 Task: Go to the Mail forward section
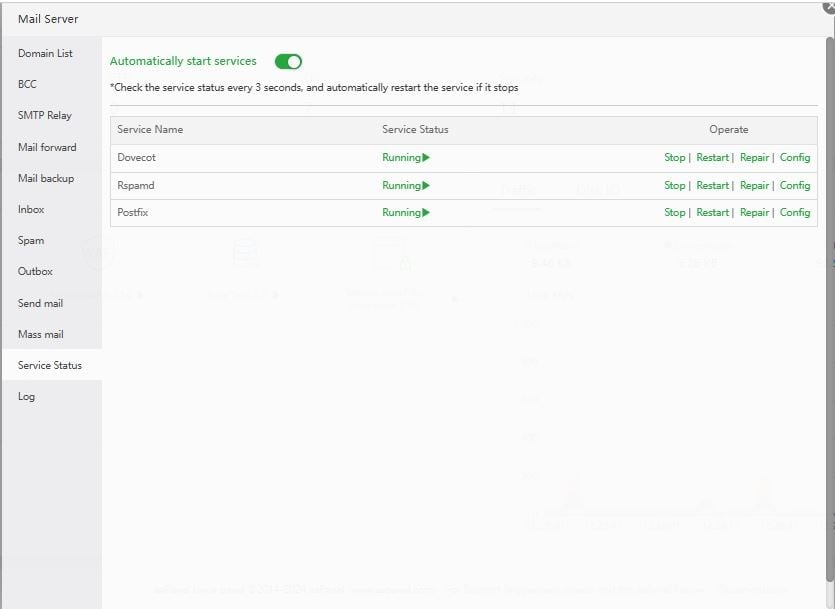47,147
